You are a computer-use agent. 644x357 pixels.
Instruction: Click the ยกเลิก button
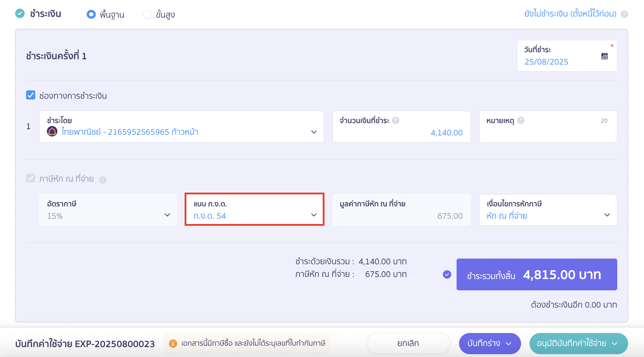(408, 343)
